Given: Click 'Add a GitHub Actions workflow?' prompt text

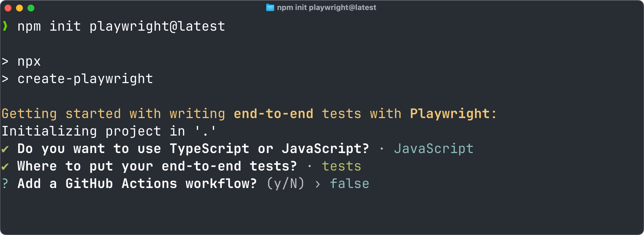Looking at the screenshot, I should coord(137,183).
